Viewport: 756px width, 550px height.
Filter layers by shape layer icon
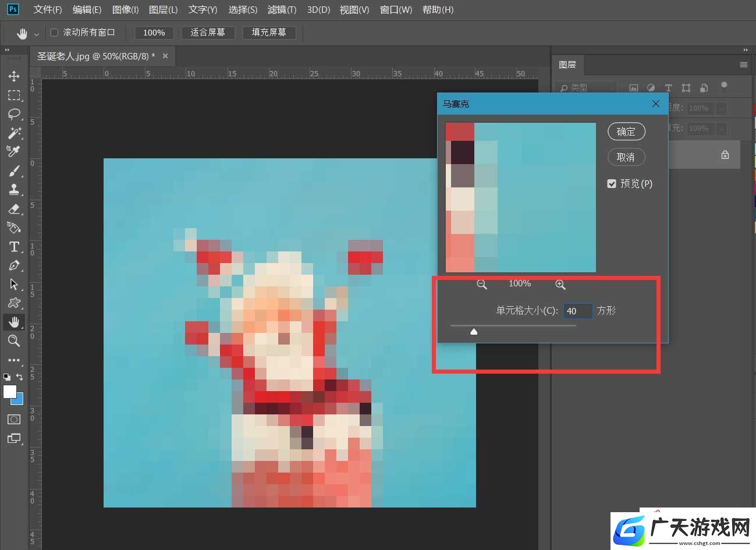[686, 88]
